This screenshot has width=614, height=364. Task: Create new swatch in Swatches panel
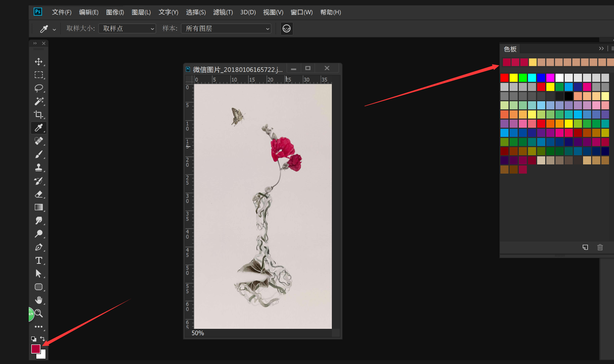[585, 247]
